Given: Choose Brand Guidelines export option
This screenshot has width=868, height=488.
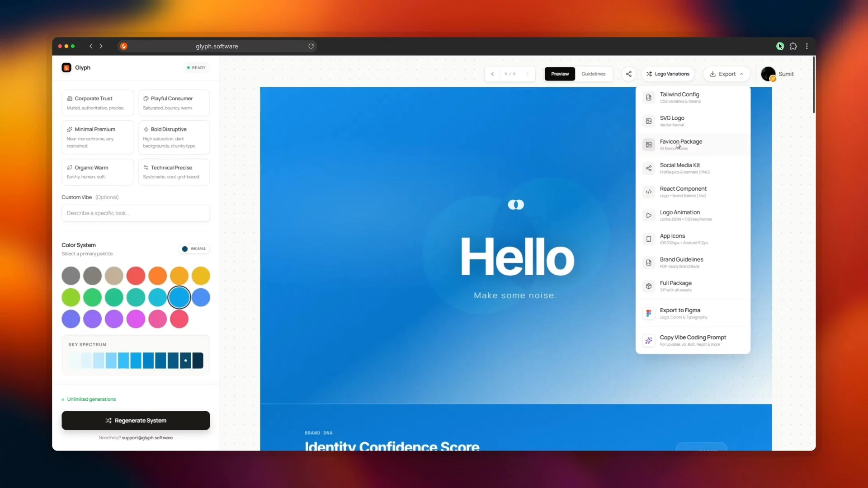Looking at the screenshot, I should 693,263.
